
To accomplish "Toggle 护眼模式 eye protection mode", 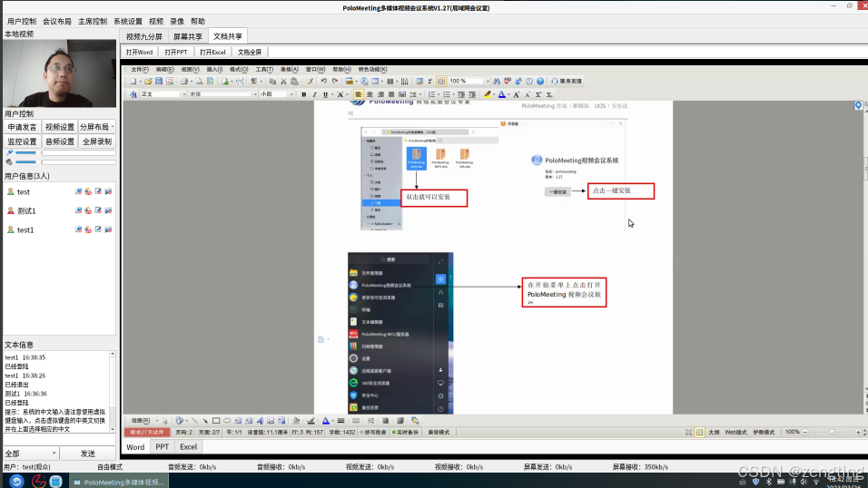I will [x=764, y=432].
